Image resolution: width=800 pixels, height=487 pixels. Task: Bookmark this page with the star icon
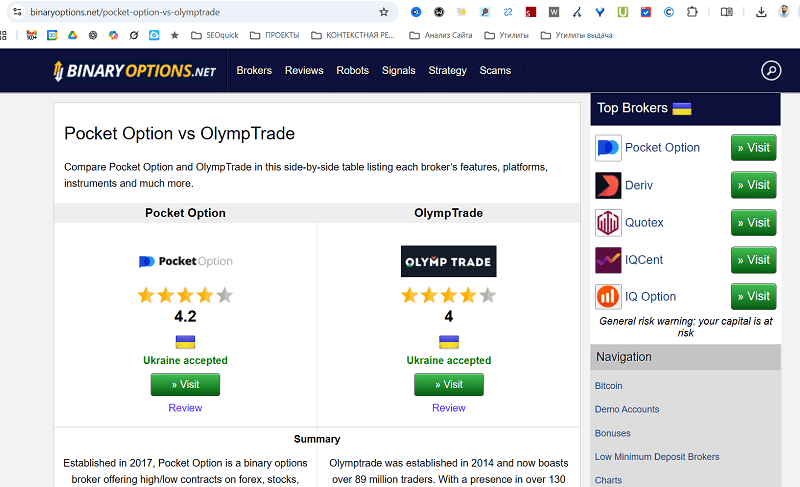384,12
